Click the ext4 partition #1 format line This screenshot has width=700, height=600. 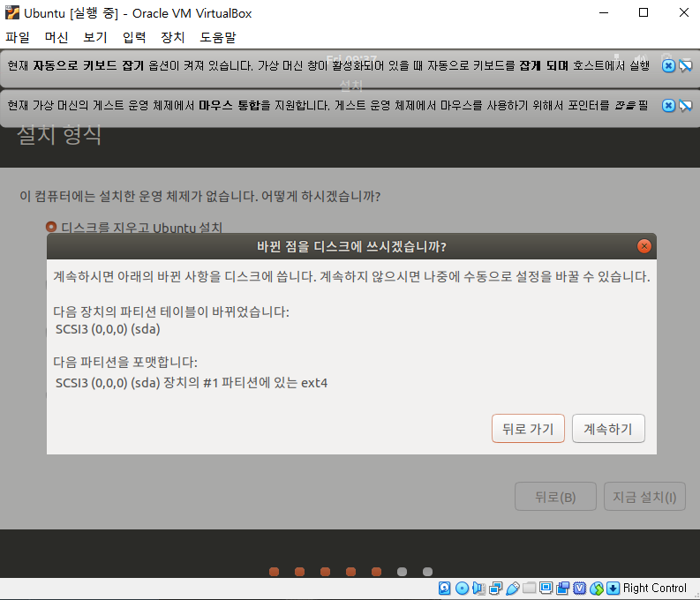click(192, 383)
